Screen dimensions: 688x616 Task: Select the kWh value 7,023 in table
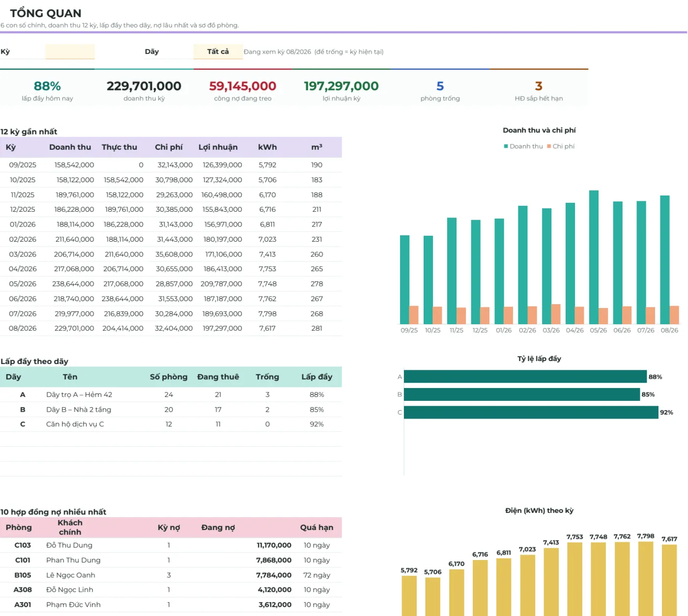[x=267, y=239]
